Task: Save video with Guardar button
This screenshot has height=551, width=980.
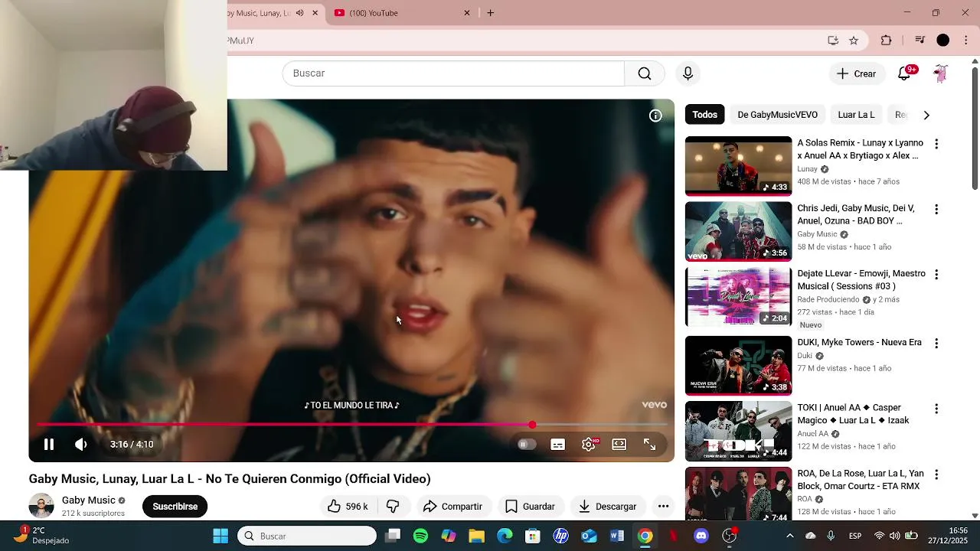Action: [530, 507]
